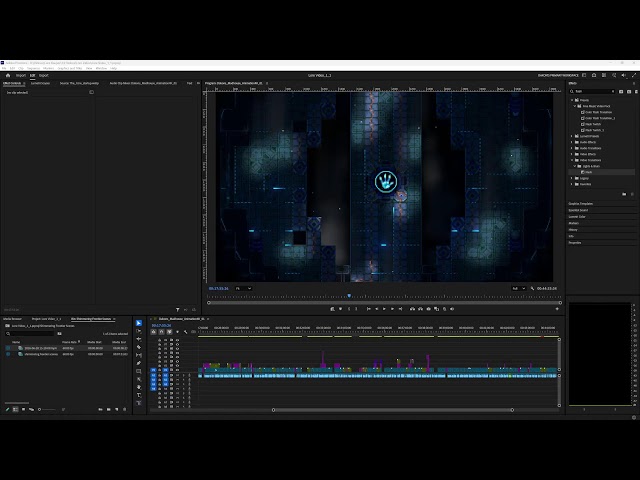This screenshot has height=480, width=640.
Task: Expand the Audio Effects folder
Action: tap(572, 142)
